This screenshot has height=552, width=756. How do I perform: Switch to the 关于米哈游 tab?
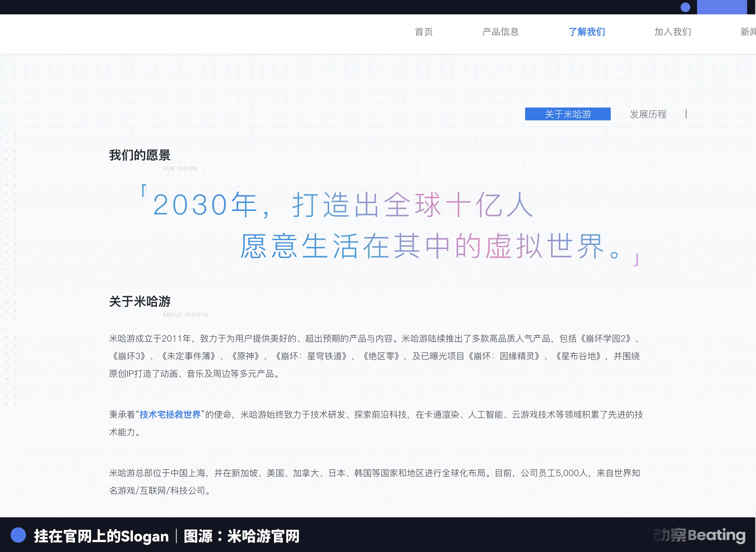(568, 114)
